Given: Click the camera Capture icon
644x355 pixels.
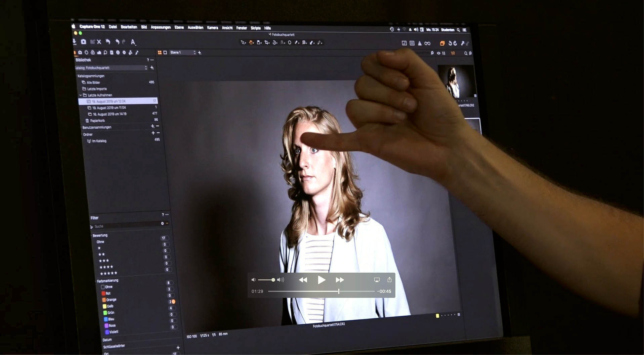Looking at the screenshot, I should 83,42.
